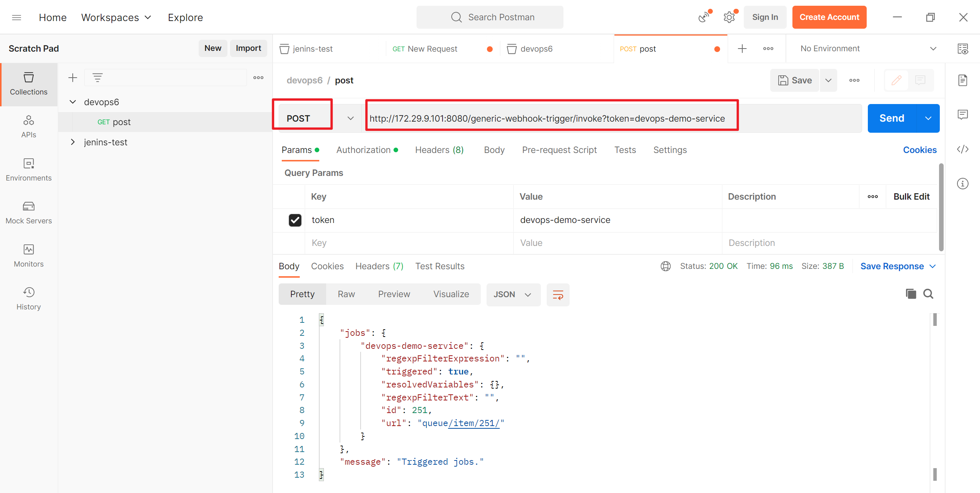The height and width of the screenshot is (493, 980).
Task: Switch to response Cookies tab
Action: [x=327, y=266]
